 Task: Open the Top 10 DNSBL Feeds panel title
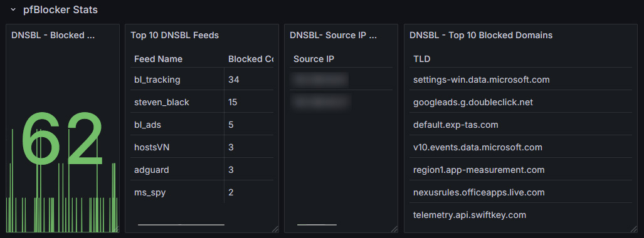174,35
